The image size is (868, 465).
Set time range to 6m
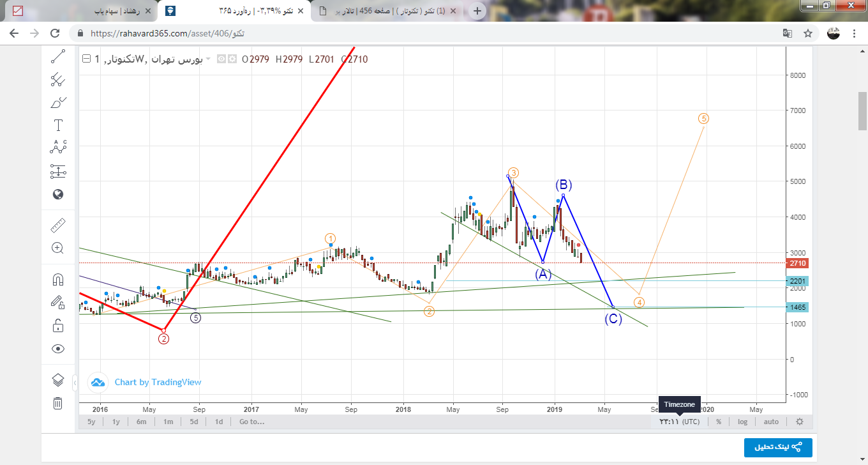(142, 422)
